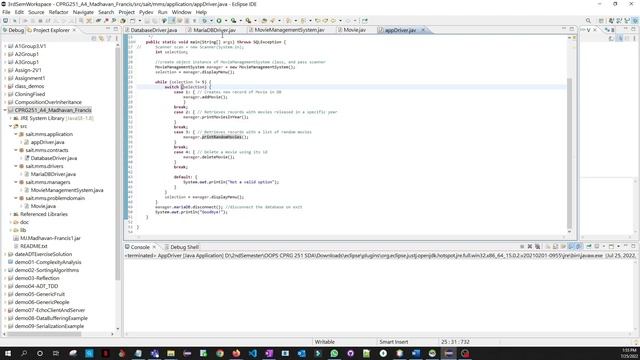The image size is (640, 360).
Task: Open the Window menu
Action: (x=182, y=12)
